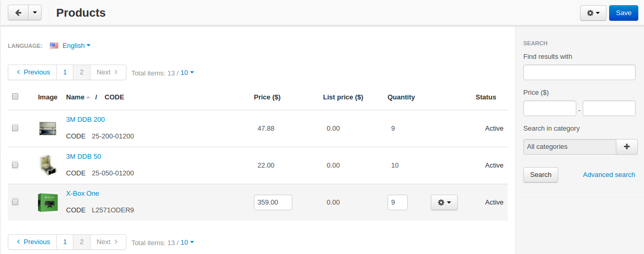Click the 3M DDB 50 product thumbnail
Viewport: 644px width, 254px height.
tap(47, 166)
